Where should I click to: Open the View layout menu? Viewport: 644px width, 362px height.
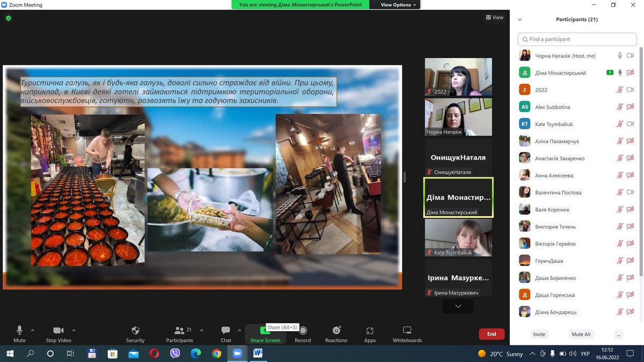(x=494, y=18)
